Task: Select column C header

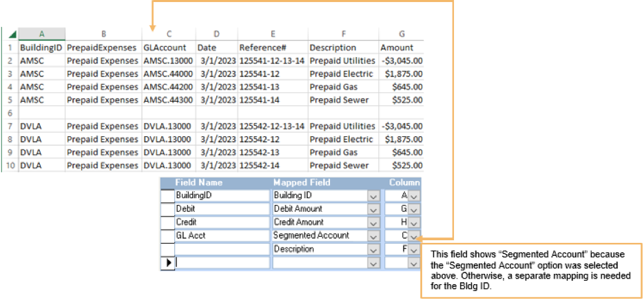Action: tap(169, 34)
